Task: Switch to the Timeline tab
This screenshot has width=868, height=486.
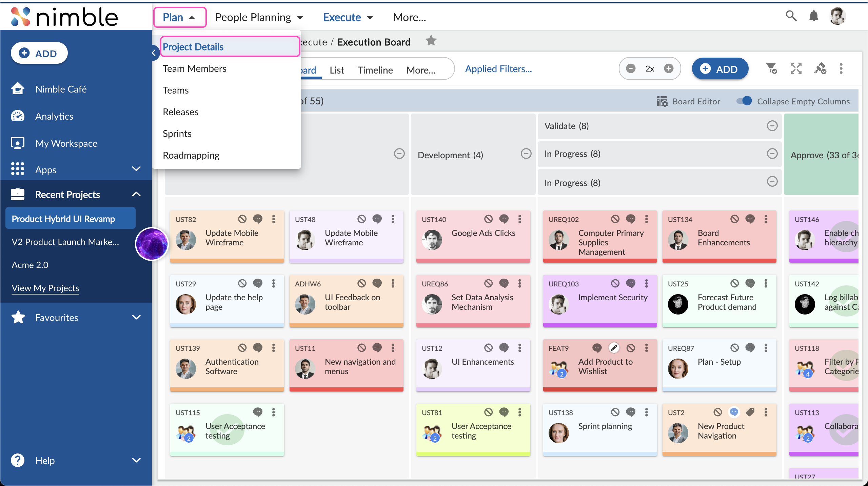Action: coord(375,70)
